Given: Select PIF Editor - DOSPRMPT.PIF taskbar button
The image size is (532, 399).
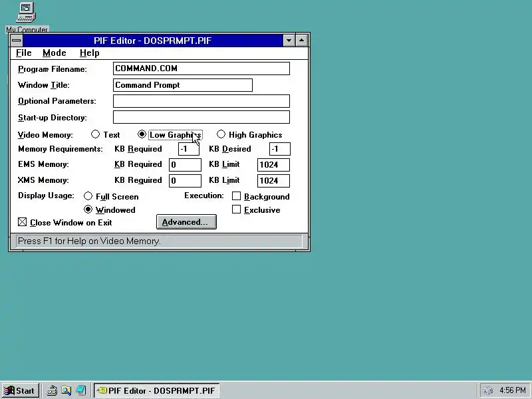Looking at the screenshot, I should (x=157, y=390).
